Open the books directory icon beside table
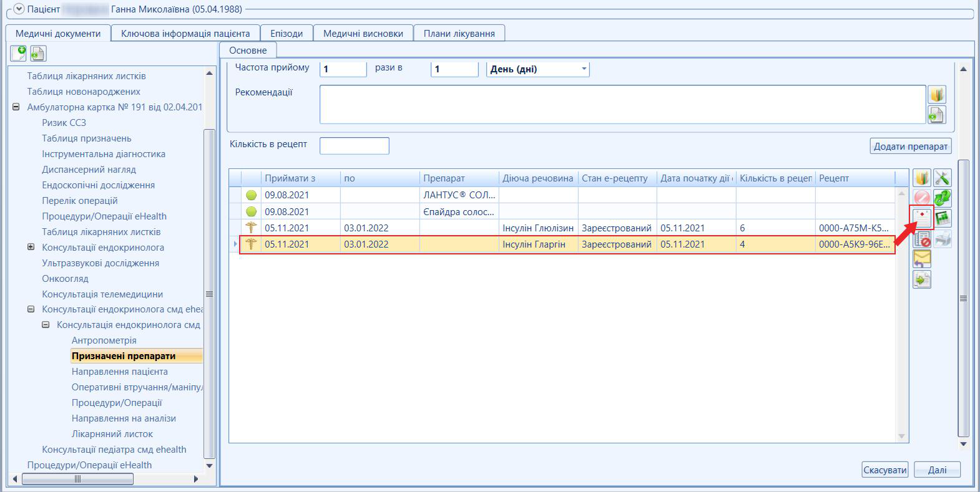The image size is (980, 492). [922, 178]
